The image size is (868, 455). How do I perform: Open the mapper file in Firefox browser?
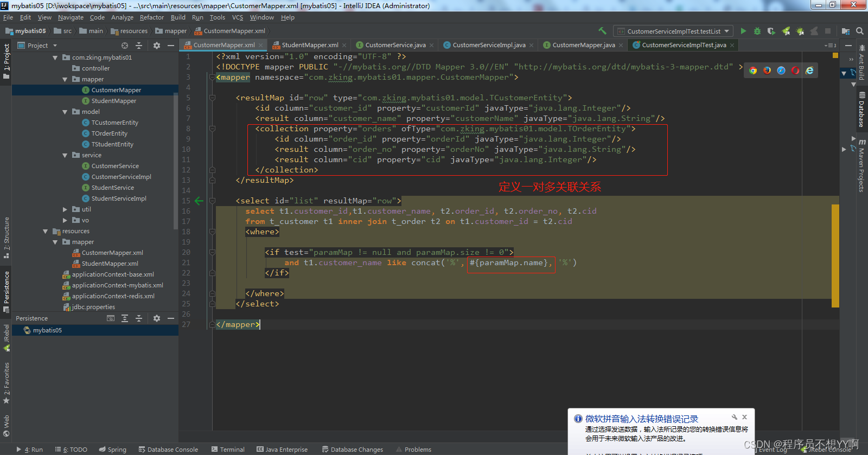click(x=767, y=71)
